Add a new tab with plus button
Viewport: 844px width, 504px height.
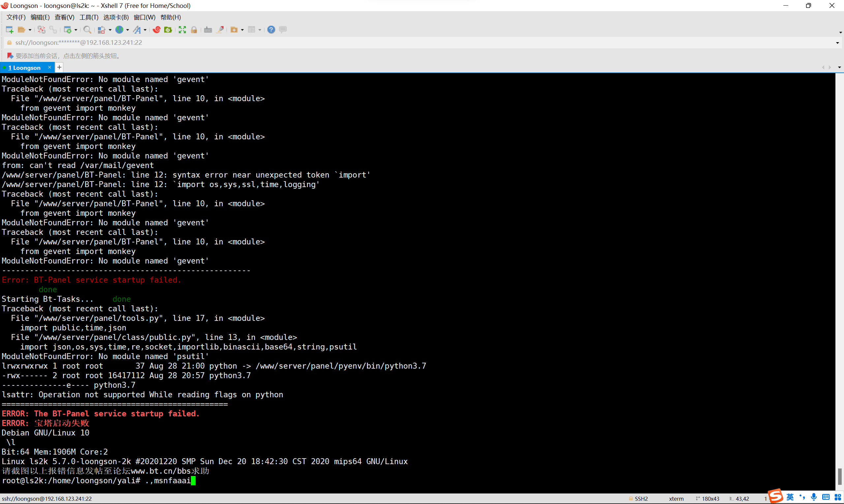(59, 67)
